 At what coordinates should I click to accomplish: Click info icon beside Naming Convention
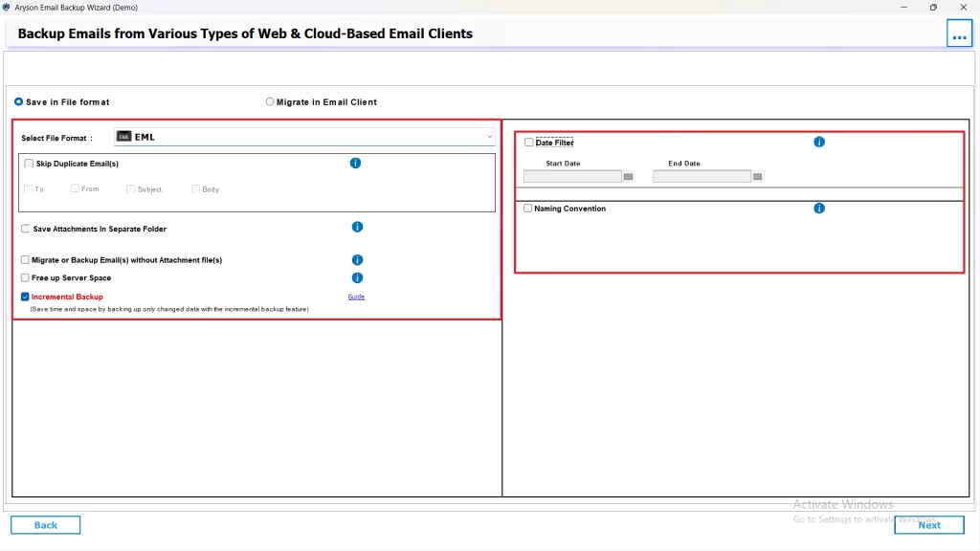819,209
